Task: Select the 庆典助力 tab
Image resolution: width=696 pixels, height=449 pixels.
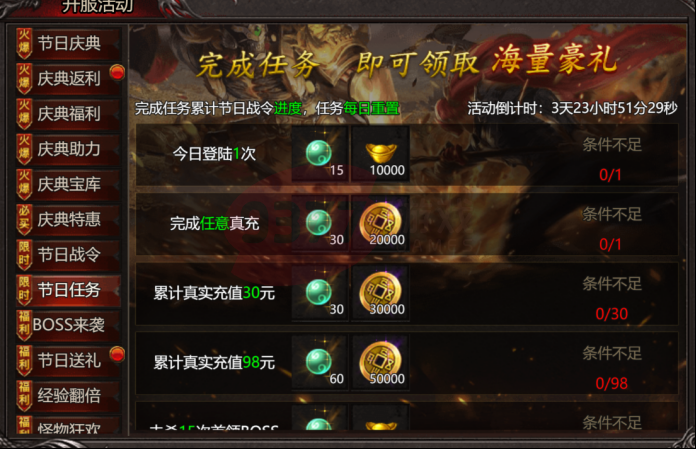Action: (x=68, y=149)
